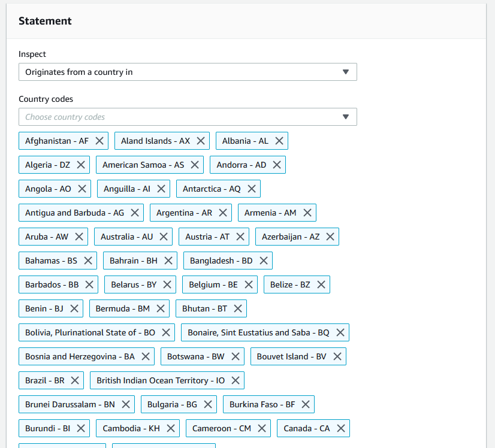The width and height of the screenshot is (495, 448).
Task: Remove the Bangladesh - BD tag
Action: (x=264, y=261)
